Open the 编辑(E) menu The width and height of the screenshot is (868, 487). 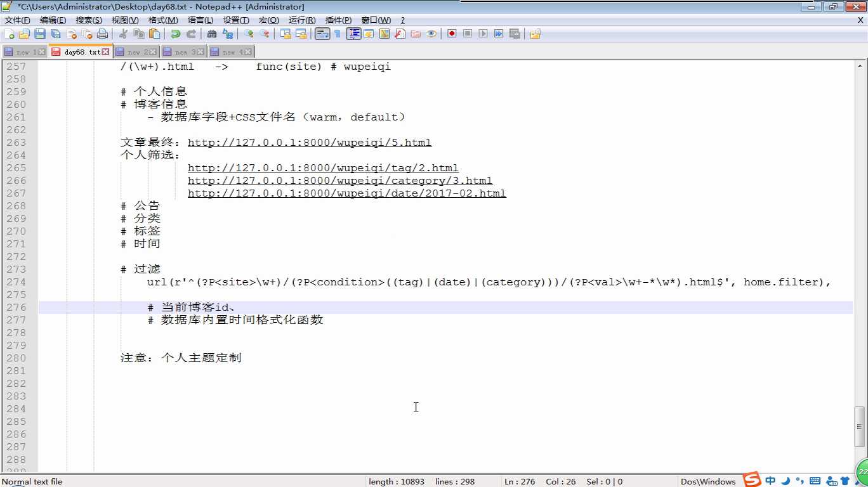(x=53, y=20)
